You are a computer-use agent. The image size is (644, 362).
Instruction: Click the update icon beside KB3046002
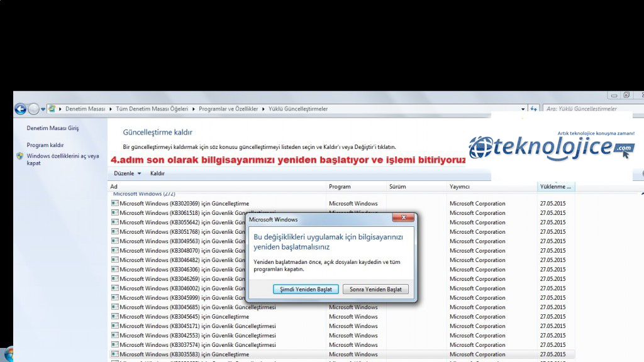(115, 288)
